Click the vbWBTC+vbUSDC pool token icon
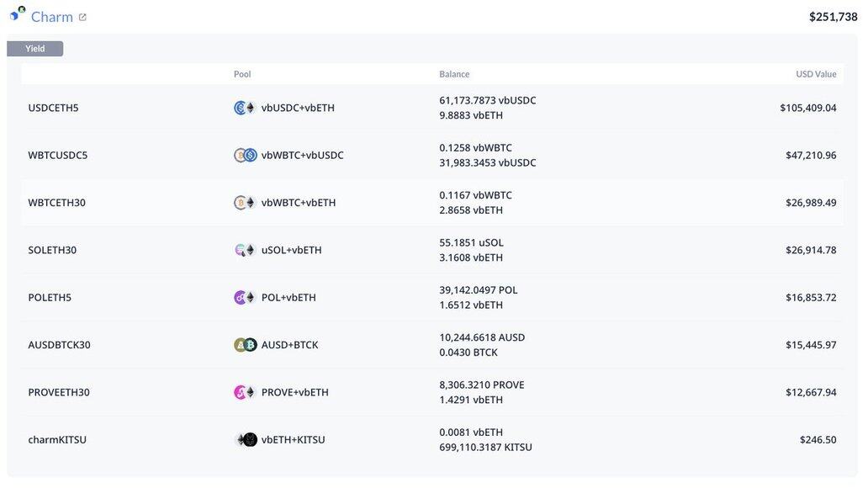The image size is (868, 488). [245, 156]
